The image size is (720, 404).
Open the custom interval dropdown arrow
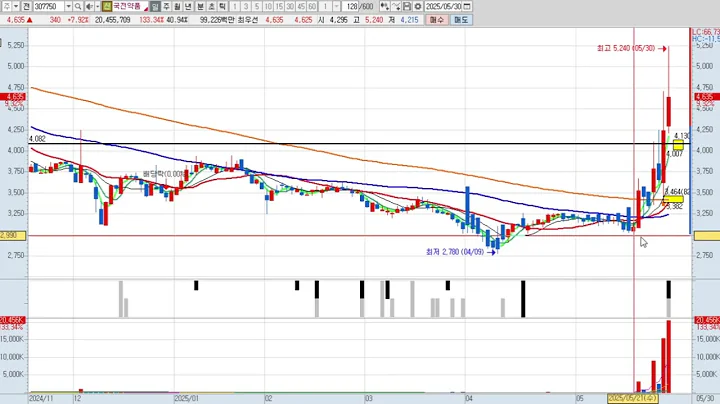(x=337, y=6)
